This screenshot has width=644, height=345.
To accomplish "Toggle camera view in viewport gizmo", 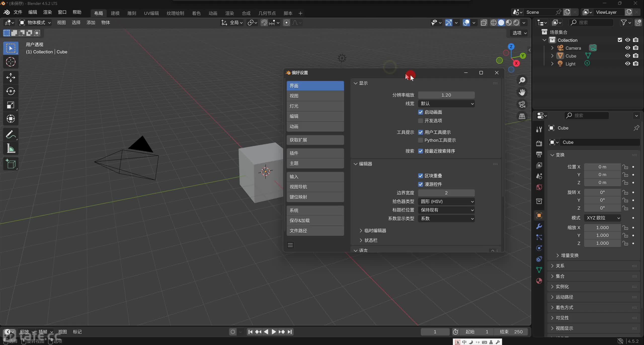I will point(522,104).
